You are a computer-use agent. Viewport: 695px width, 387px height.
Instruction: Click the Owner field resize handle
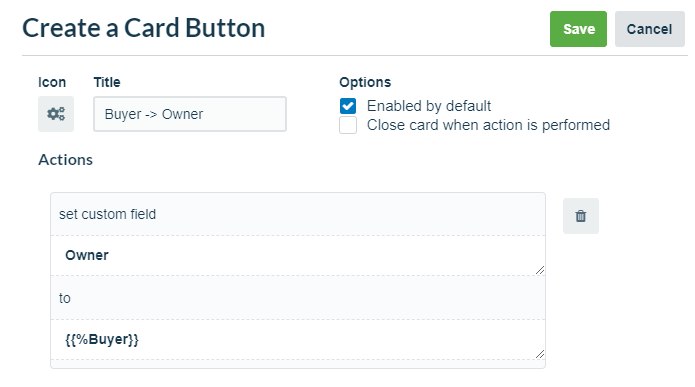(x=539, y=270)
